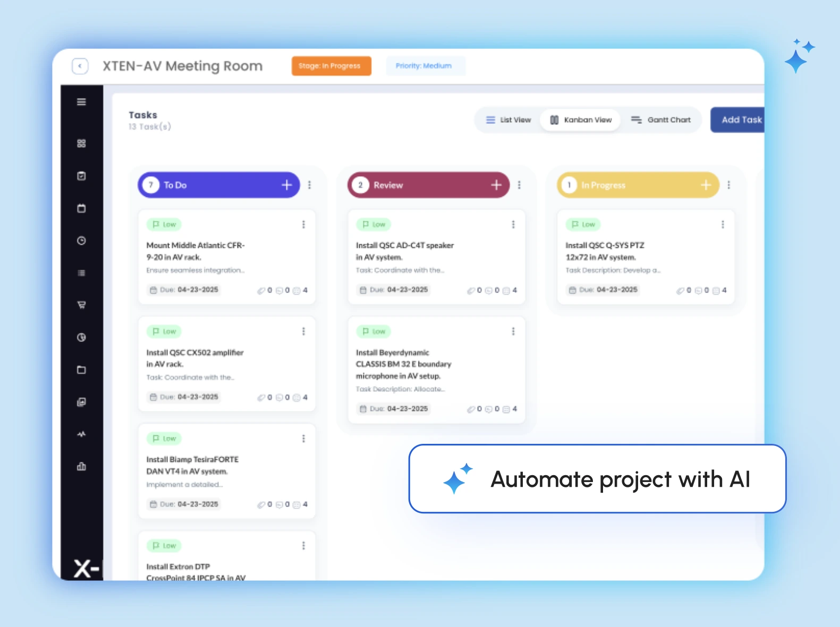Screen dimensions: 840x627
Task: Click attachment count on Mount Middle Atlantic card
Action: click(x=265, y=290)
